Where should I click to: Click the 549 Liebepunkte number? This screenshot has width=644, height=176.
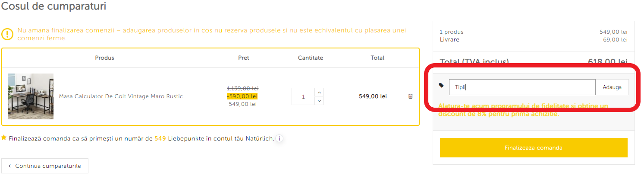(160, 139)
